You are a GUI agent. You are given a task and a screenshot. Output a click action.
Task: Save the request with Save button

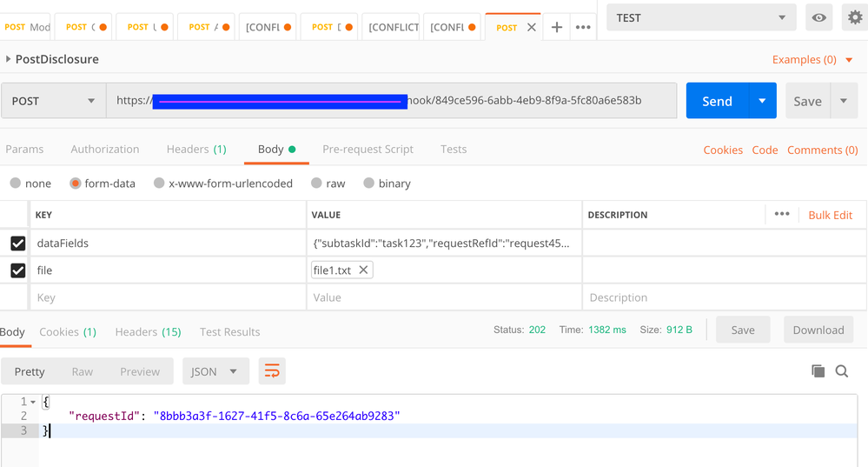point(808,101)
